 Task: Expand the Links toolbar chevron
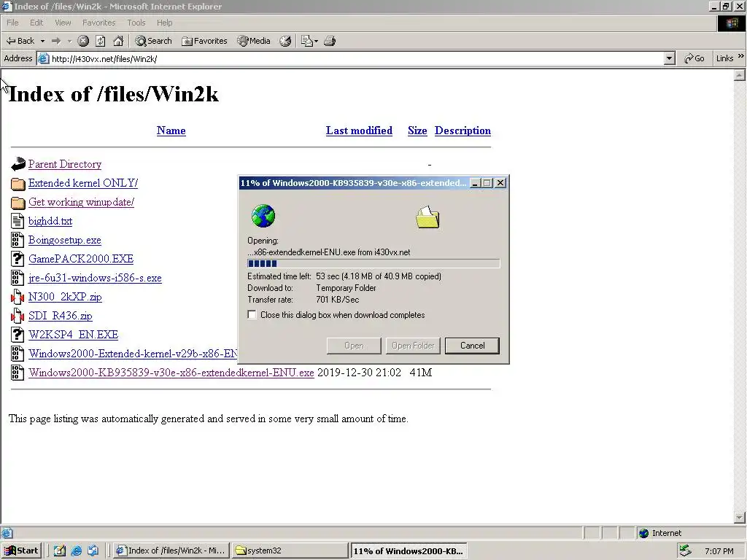click(x=741, y=56)
